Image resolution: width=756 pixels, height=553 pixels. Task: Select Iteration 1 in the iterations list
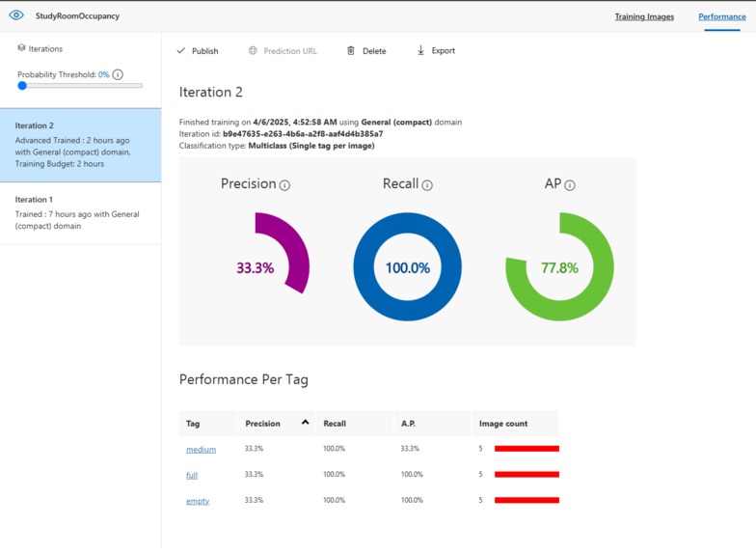point(81,212)
